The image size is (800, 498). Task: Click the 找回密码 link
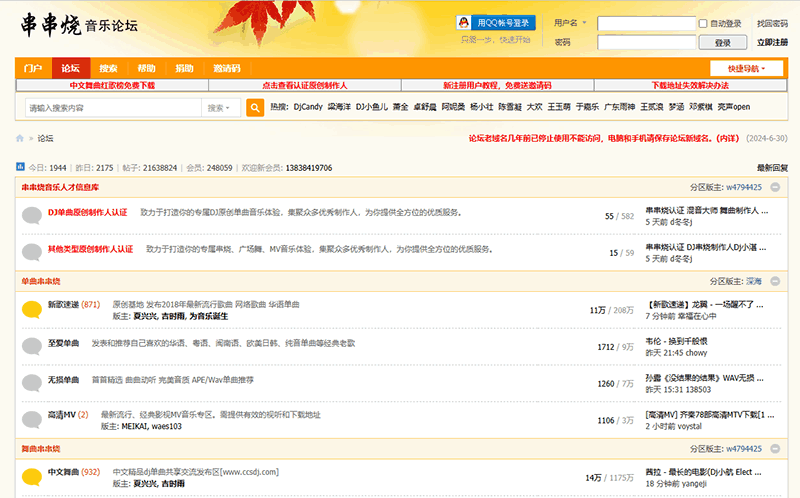[x=772, y=23]
